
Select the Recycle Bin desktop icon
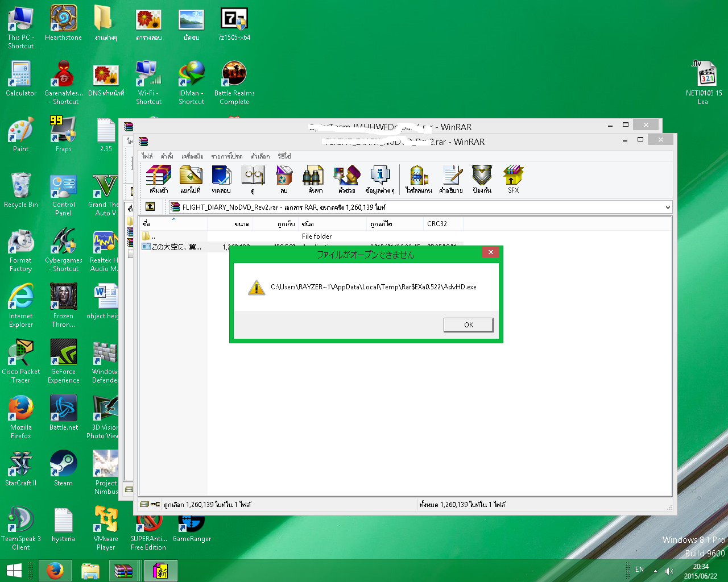tap(21, 190)
